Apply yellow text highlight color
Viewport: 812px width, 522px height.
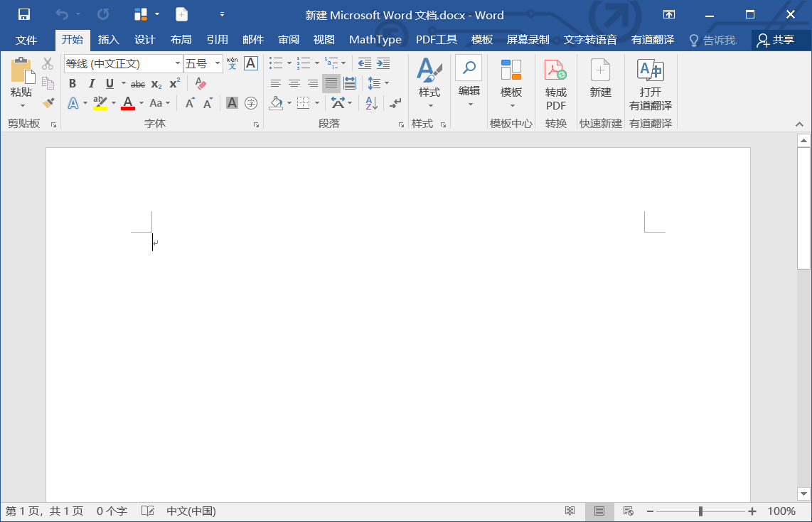(x=100, y=103)
